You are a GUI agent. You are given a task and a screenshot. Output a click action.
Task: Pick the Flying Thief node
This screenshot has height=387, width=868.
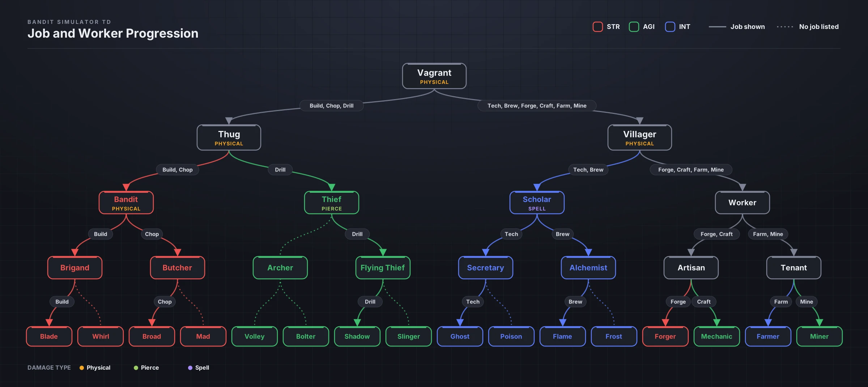tap(383, 268)
